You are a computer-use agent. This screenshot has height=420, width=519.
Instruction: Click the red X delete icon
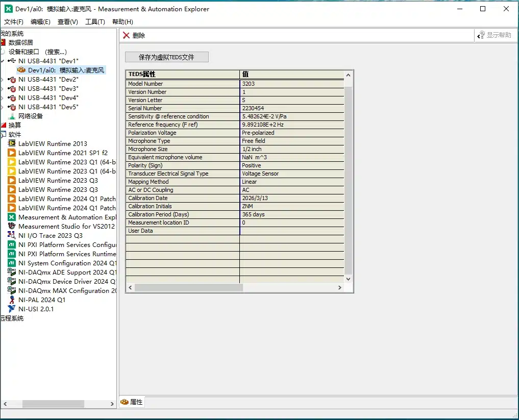pyautogui.click(x=126, y=35)
